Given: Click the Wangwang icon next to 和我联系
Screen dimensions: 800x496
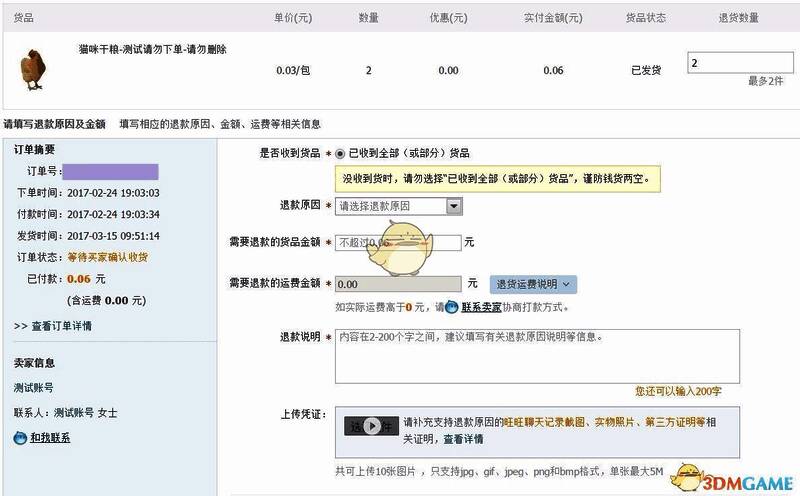Looking at the screenshot, I should pyautogui.click(x=20, y=438).
